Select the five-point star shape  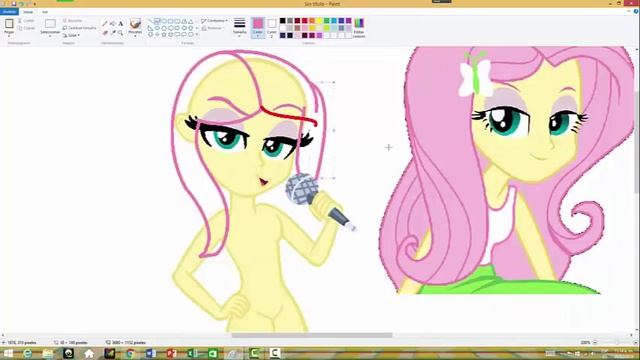(x=164, y=35)
